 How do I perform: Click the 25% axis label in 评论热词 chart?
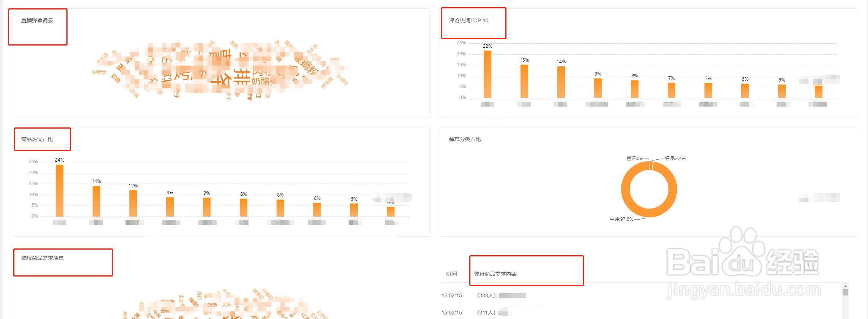pyautogui.click(x=461, y=43)
